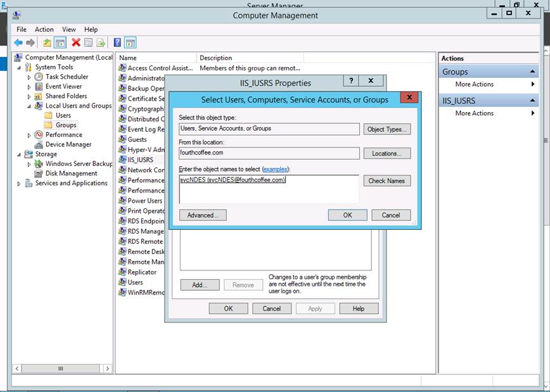Click the examples link in the dialog
This screenshot has width=550, height=392.
(275, 169)
